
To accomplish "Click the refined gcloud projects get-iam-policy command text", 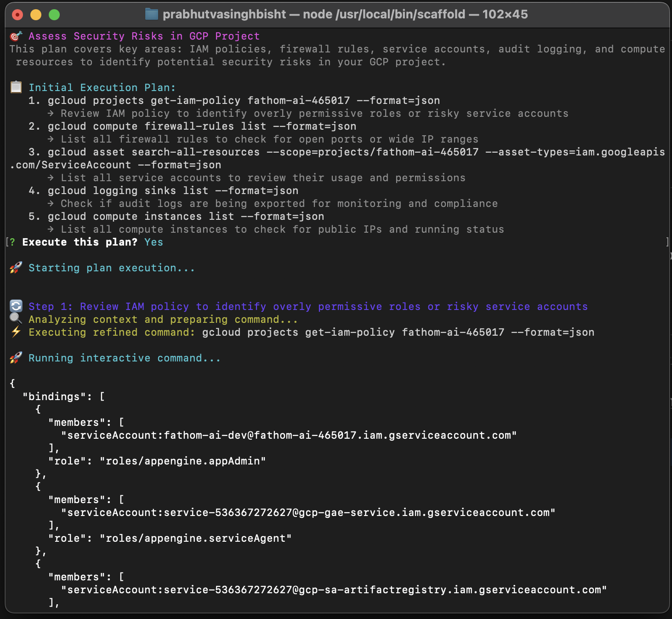I will (x=398, y=332).
